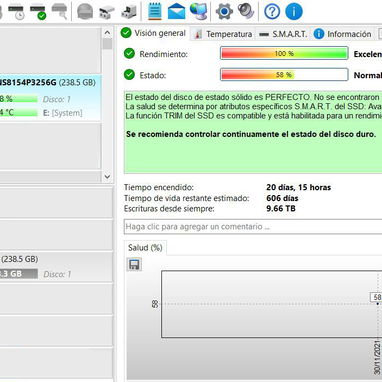This screenshot has width=382, height=382.
Task: Click the '20 días, 15 horas' value
Action: 299,187
